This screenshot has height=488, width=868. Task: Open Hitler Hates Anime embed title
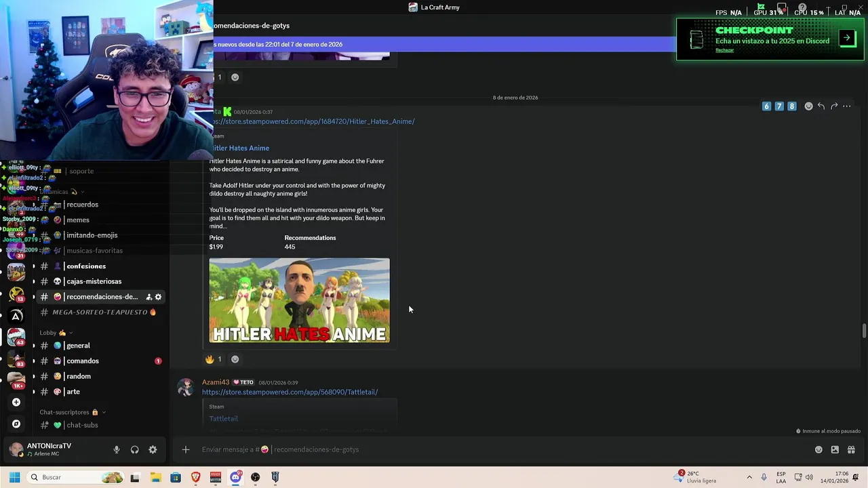(x=241, y=148)
